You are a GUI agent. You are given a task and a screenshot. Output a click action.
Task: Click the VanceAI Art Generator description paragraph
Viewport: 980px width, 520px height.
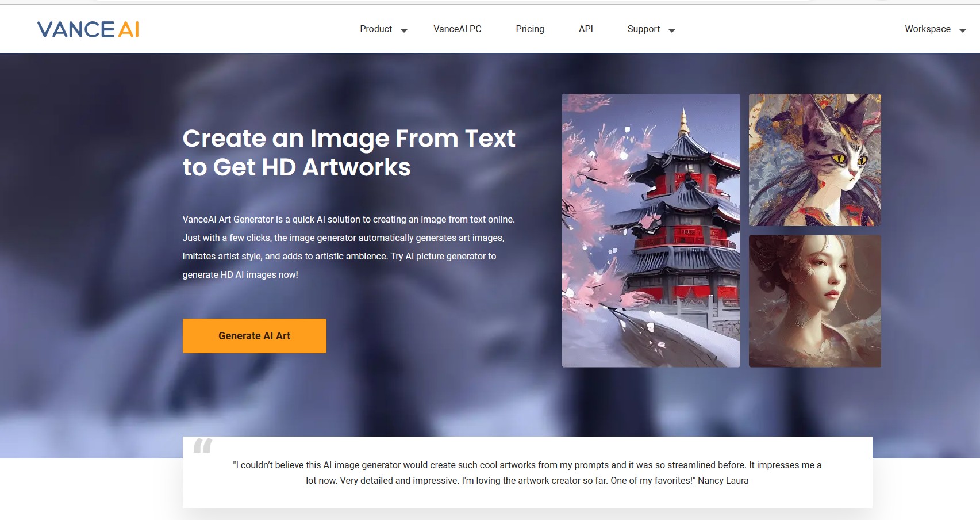click(348, 247)
